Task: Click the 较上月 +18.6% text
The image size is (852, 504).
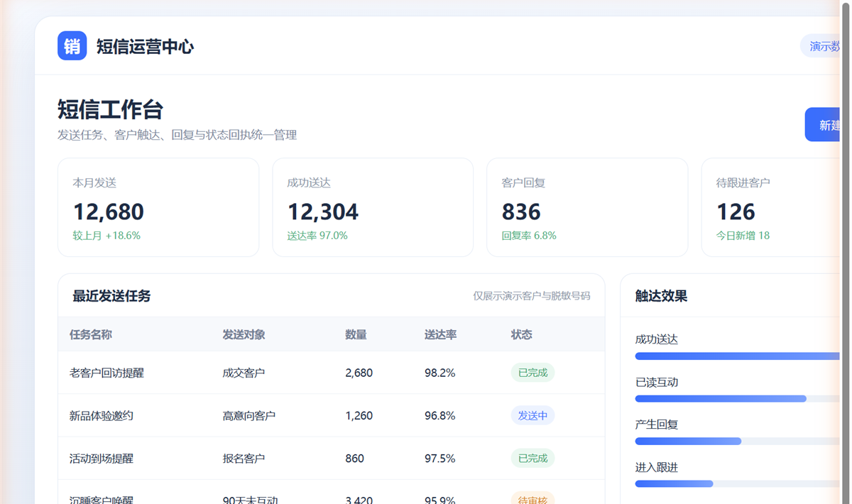Action: tap(106, 236)
